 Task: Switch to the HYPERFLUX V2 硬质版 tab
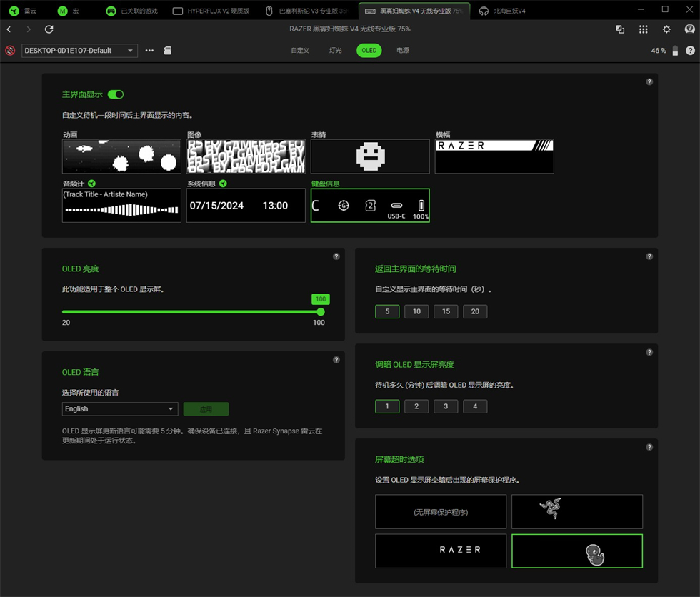[211, 11]
